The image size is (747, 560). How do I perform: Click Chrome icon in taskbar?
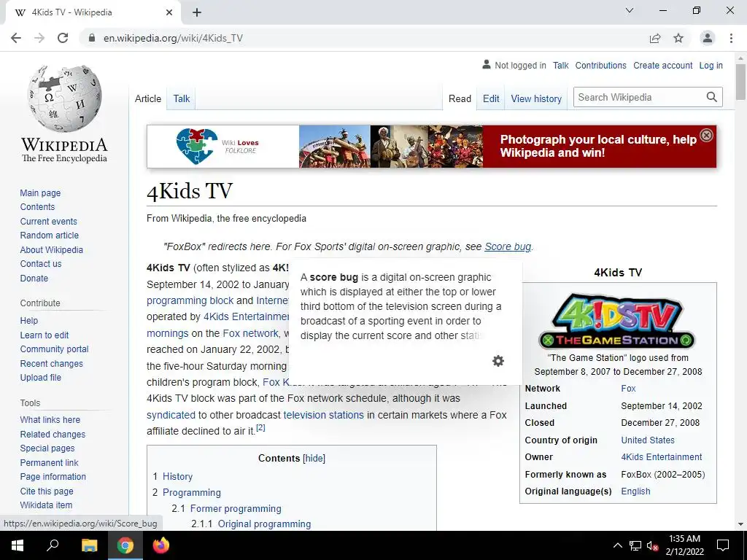tap(125, 545)
